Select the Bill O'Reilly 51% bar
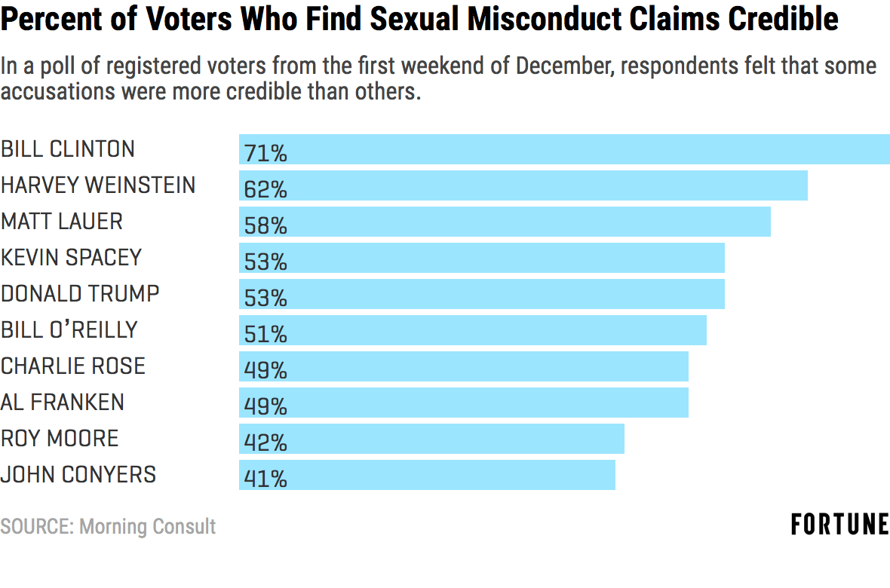This screenshot has width=890, height=588. click(473, 330)
